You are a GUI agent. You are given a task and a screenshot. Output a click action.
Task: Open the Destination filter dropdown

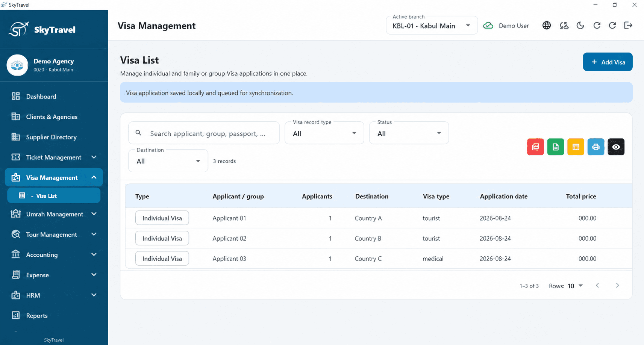tap(168, 161)
